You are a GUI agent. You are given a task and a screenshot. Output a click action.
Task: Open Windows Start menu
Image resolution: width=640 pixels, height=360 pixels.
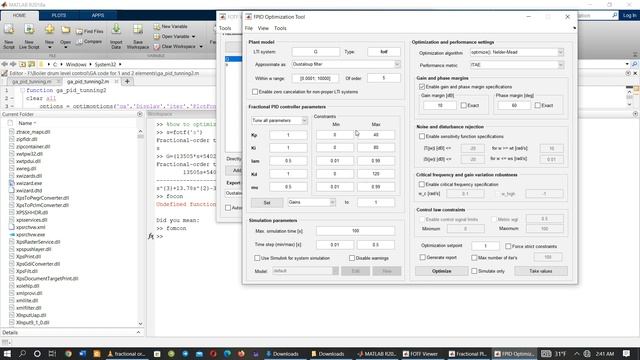7,353
